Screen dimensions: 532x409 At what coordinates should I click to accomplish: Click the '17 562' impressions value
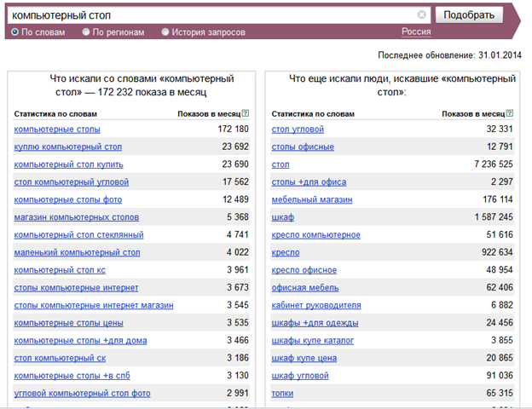[x=235, y=181]
